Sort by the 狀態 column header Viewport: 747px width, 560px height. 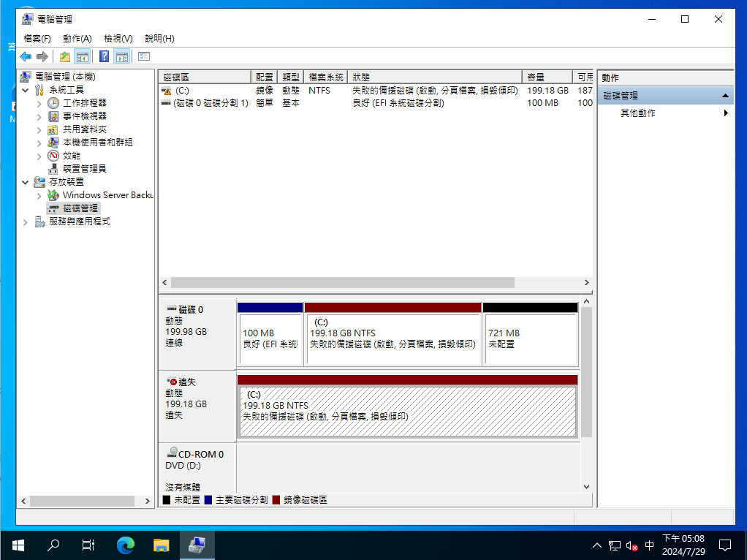(435, 77)
